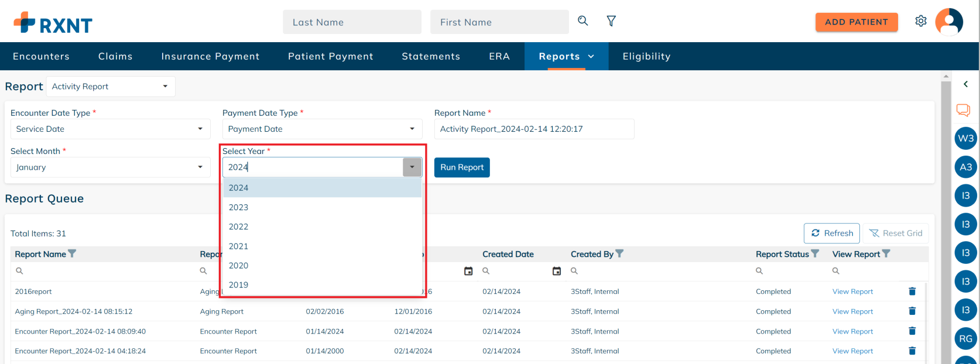Filter the Report Name column
The width and height of the screenshot is (980, 364).
[x=73, y=254]
